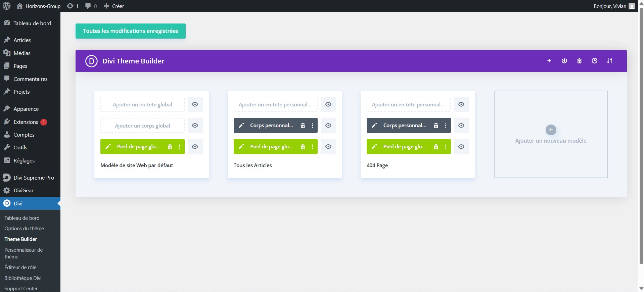Open history clock icon in Theme Builder header

[594, 61]
